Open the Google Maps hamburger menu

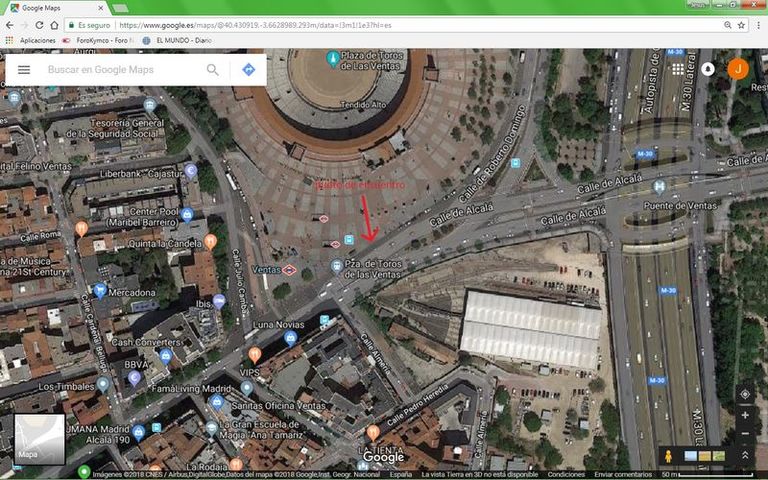(x=24, y=70)
